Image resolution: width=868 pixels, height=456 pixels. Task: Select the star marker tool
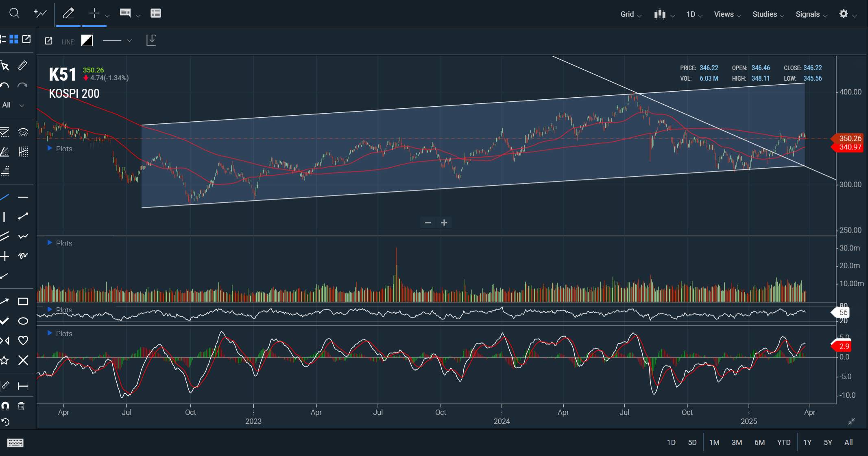[x=4, y=360]
